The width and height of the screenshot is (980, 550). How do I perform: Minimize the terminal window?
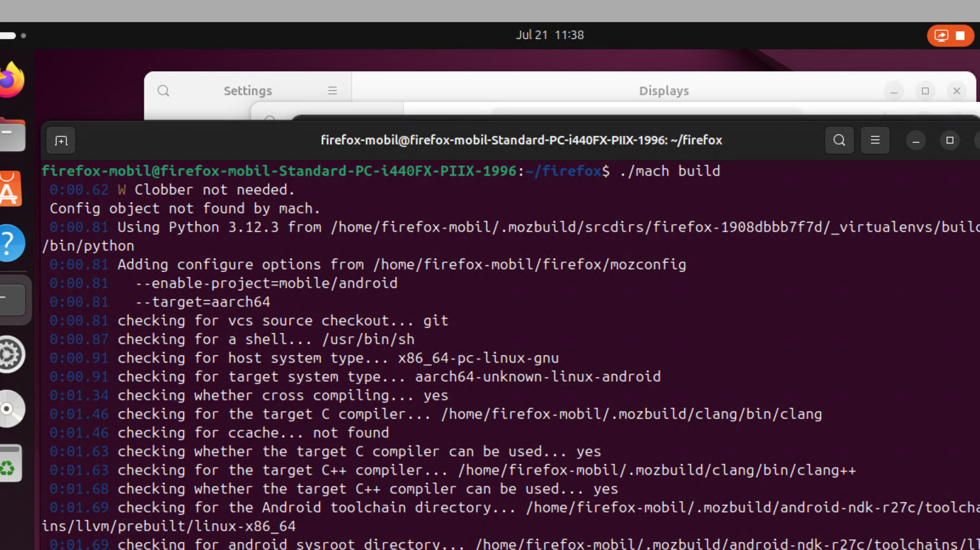click(x=915, y=140)
